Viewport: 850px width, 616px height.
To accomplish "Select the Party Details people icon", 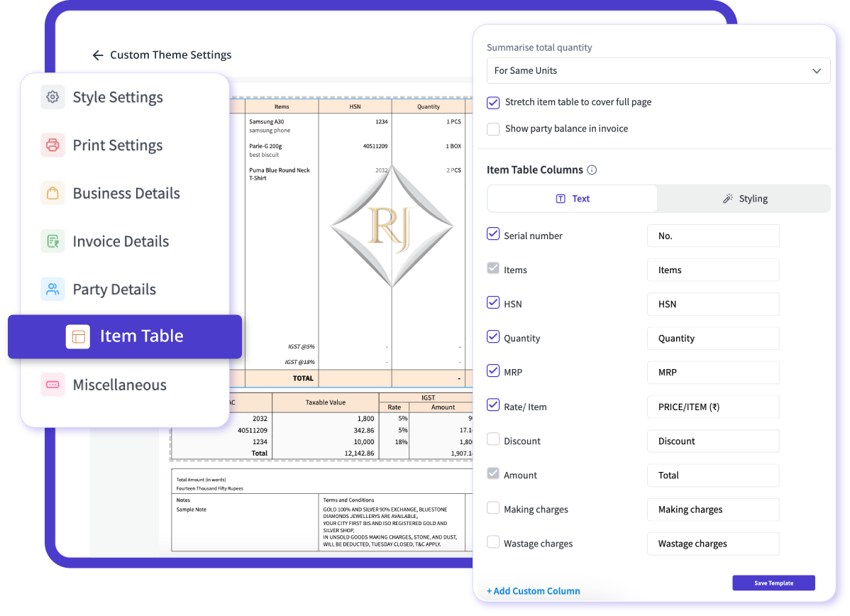I will tap(53, 289).
